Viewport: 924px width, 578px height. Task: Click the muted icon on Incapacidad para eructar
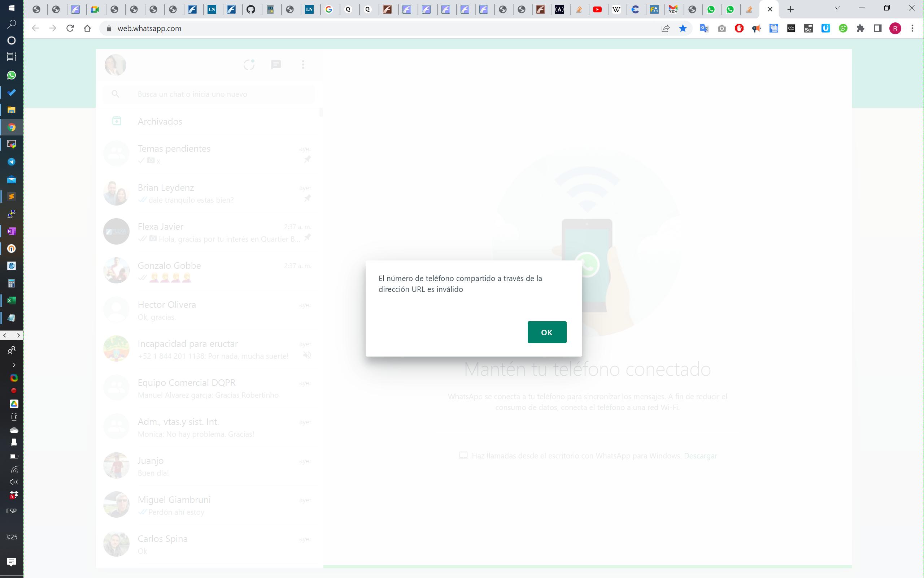coord(307,355)
